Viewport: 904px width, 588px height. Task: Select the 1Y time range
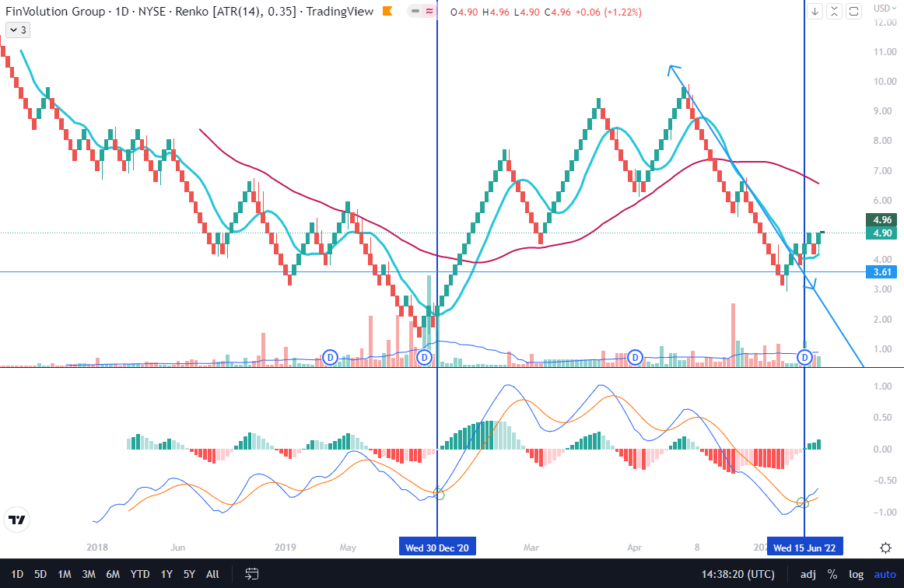[x=166, y=574]
